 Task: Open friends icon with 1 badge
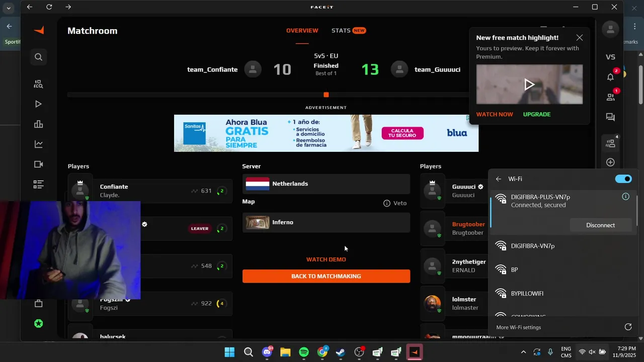pyautogui.click(x=610, y=97)
